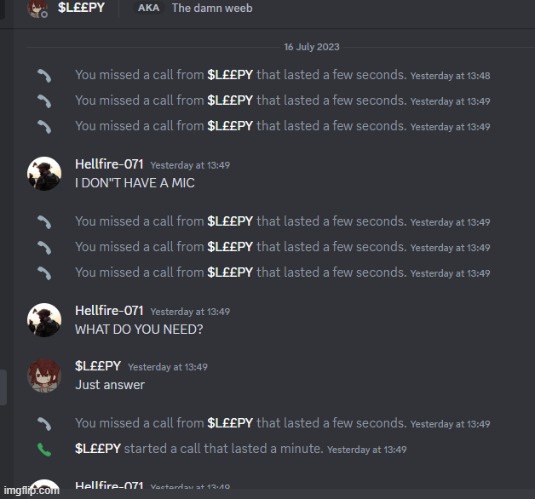
Task: Click the 'WHAT DO YOU NEED?' message text
Action: 139,329
